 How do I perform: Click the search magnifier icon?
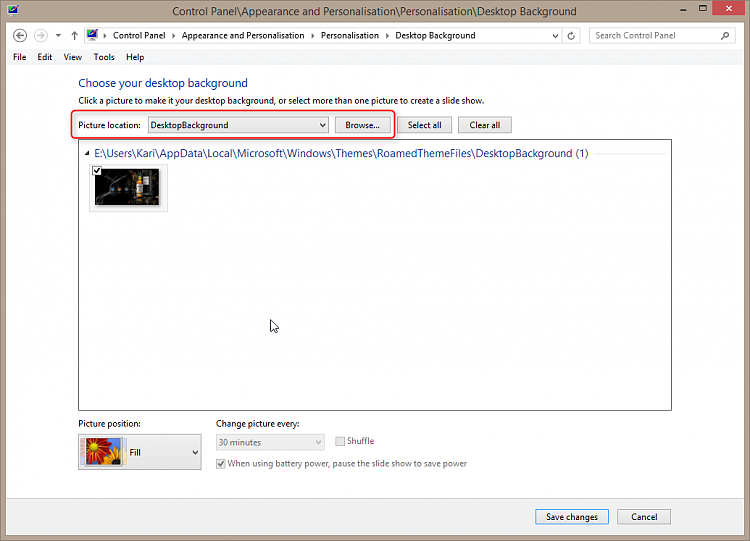(x=725, y=35)
